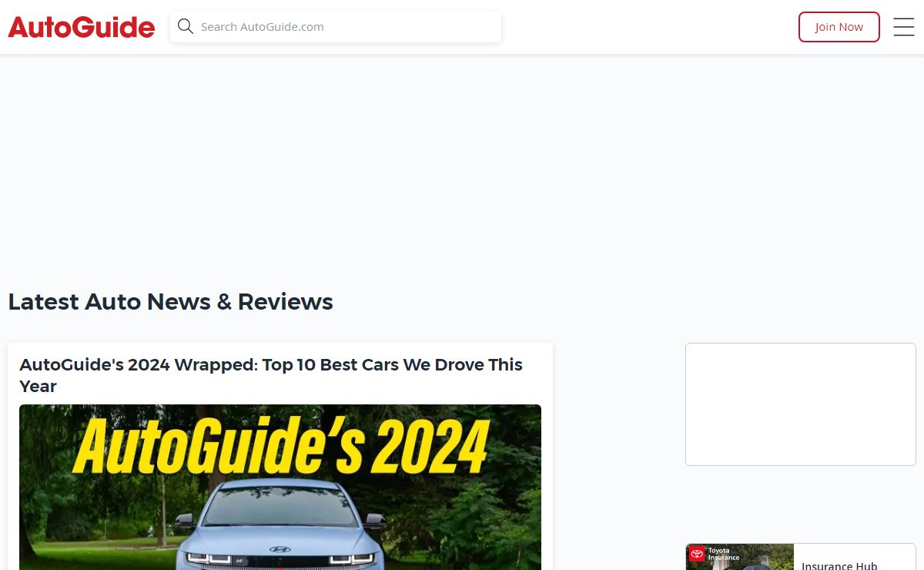The image size is (924, 570).
Task: Open the AutoGuide logo homepage link
Action: [82, 27]
